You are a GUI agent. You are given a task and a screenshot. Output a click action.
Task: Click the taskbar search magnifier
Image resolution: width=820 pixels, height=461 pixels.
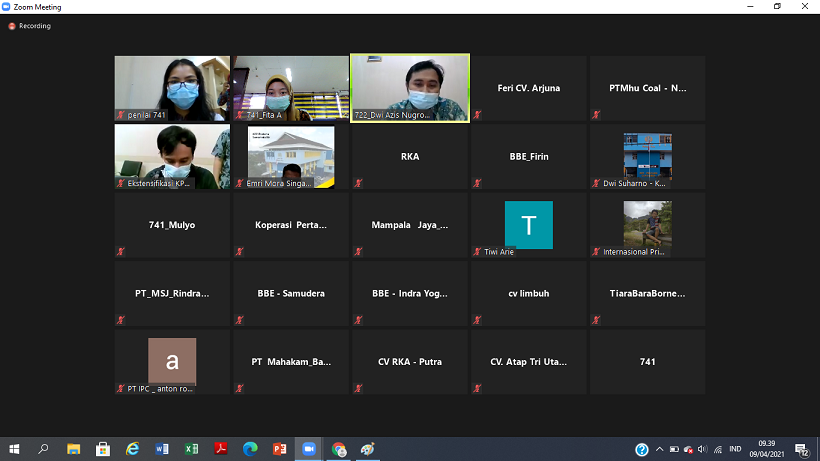(44, 449)
